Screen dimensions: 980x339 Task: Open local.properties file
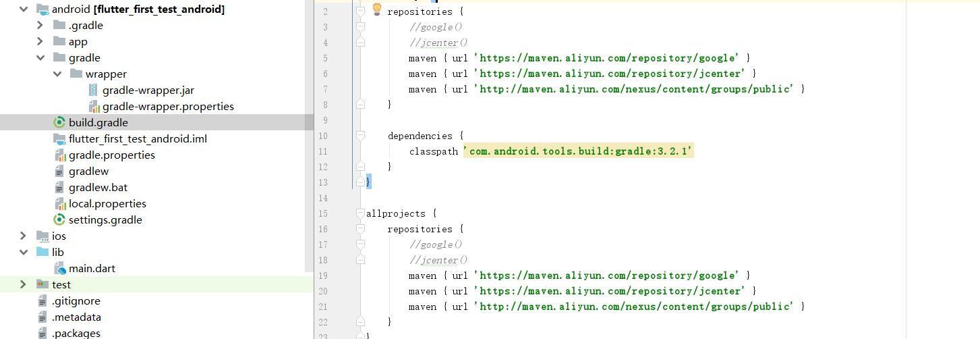(x=107, y=204)
